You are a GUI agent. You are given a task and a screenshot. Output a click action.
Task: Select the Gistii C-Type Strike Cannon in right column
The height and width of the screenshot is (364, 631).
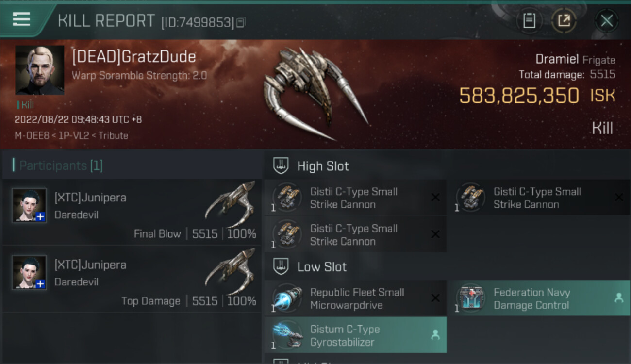tap(539, 198)
